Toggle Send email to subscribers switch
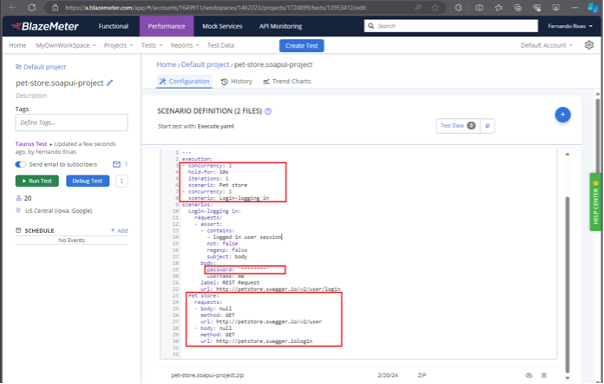 pyautogui.click(x=20, y=164)
